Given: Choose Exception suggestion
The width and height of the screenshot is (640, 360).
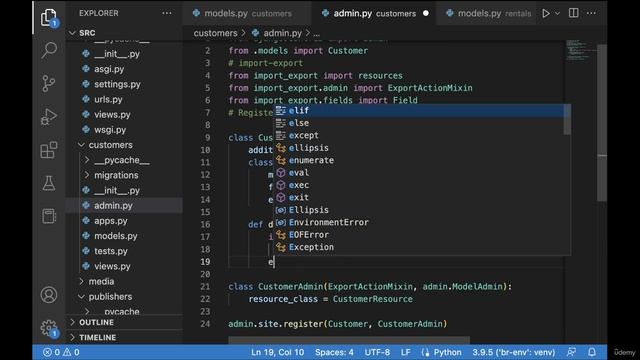Looking at the screenshot, I should point(419,247).
